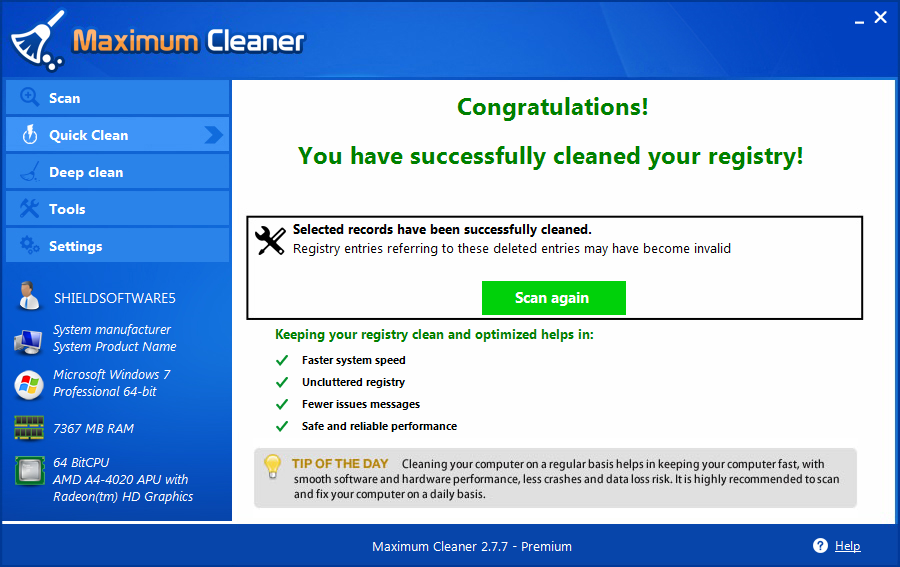
Task: Click the 'Keeping your registry clean' heading
Action: click(x=435, y=335)
